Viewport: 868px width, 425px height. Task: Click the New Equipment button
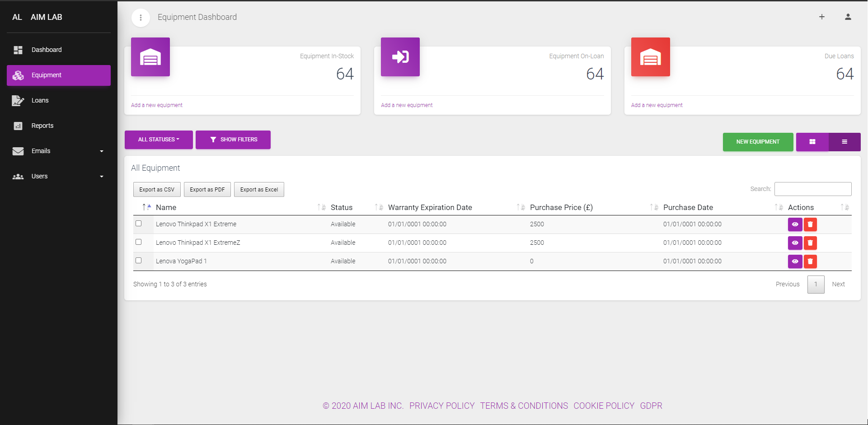tap(758, 142)
